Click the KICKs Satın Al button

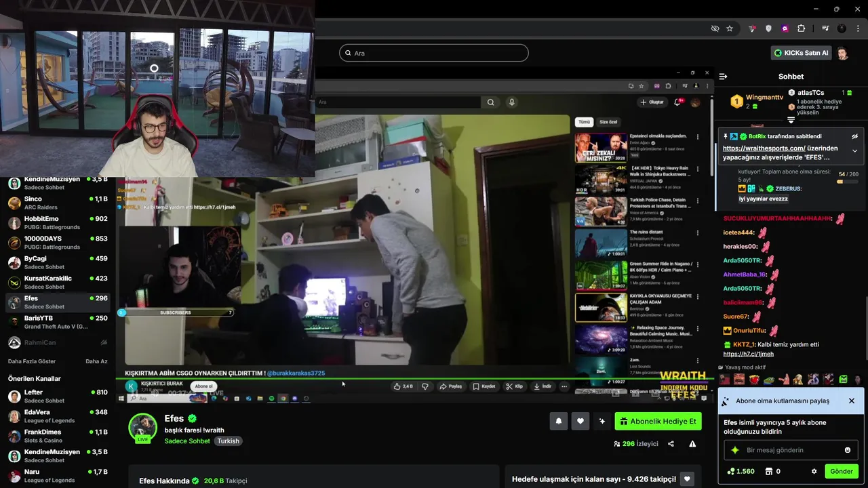tap(801, 53)
